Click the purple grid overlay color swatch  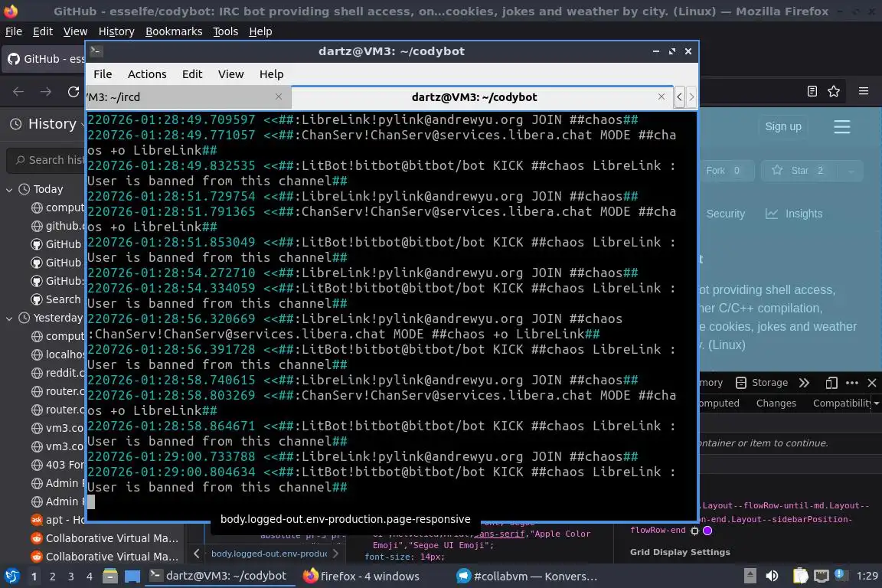pos(707,530)
